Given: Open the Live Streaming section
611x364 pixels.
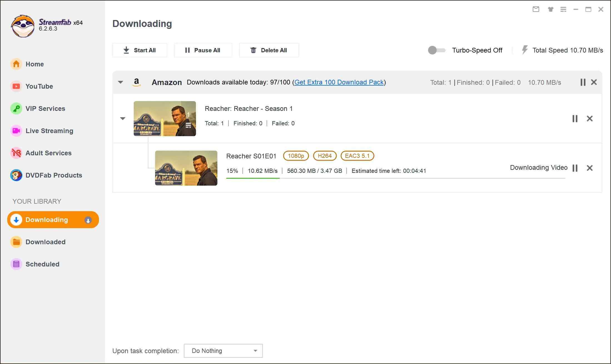Looking at the screenshot, I should pyautogui.click(x=16, y=131).
